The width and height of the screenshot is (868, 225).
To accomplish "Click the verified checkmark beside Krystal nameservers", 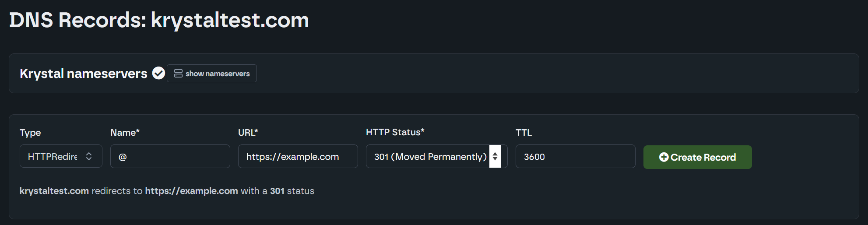I will point(158,73).
